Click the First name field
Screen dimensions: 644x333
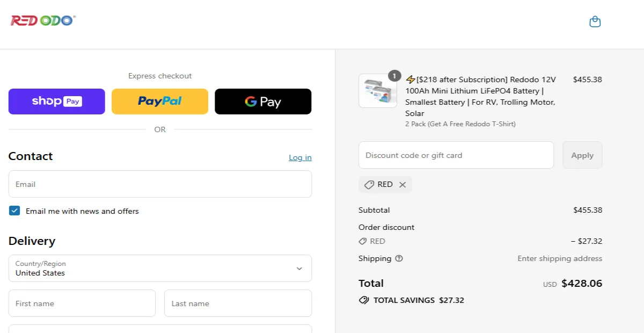(82, 303)
